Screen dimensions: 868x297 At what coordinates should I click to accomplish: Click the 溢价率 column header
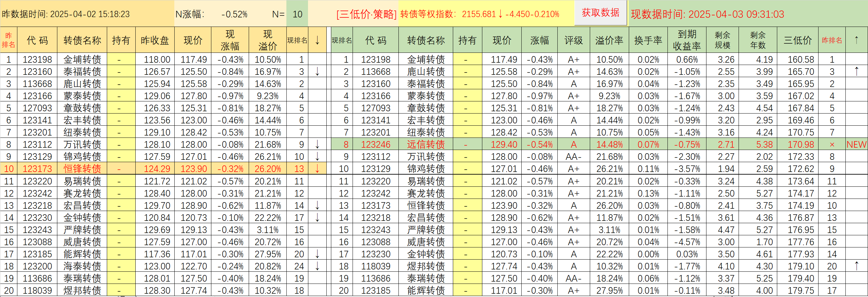tap(609, 40)
